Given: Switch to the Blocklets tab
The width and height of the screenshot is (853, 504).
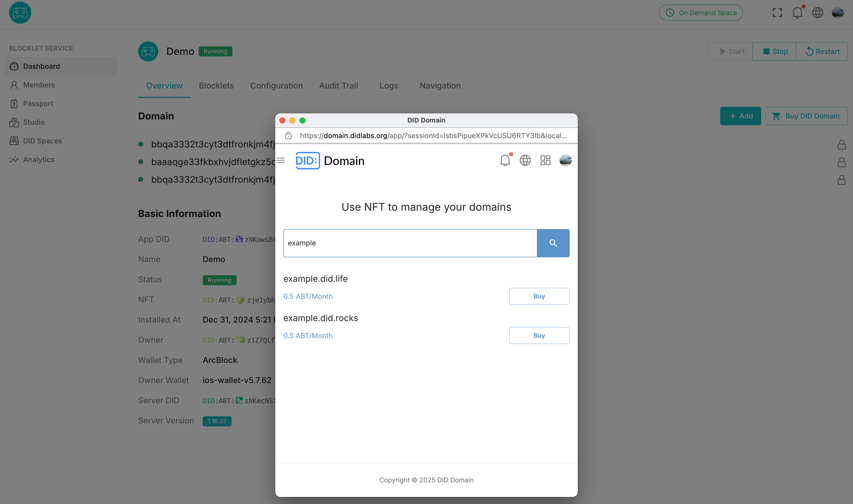Looking at the screenshot, I should [x=216, y=86].
